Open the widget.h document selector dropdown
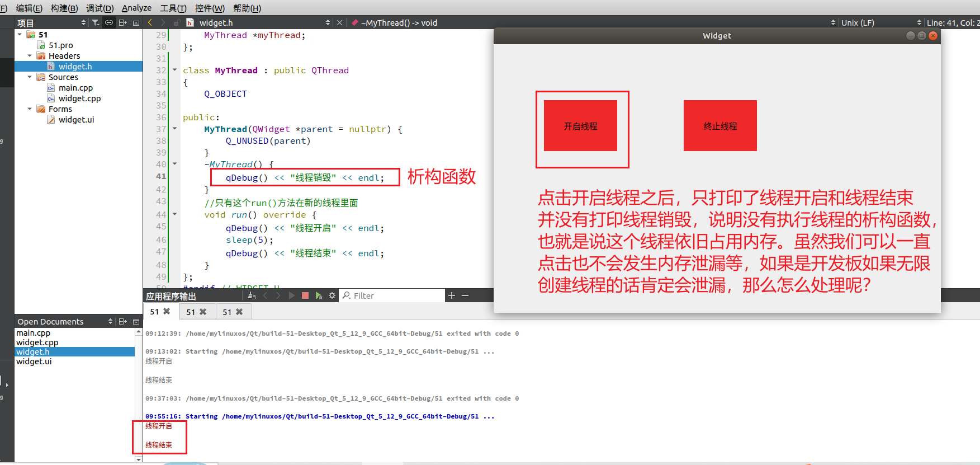980x465 pixels. click(x=328, y=22)
